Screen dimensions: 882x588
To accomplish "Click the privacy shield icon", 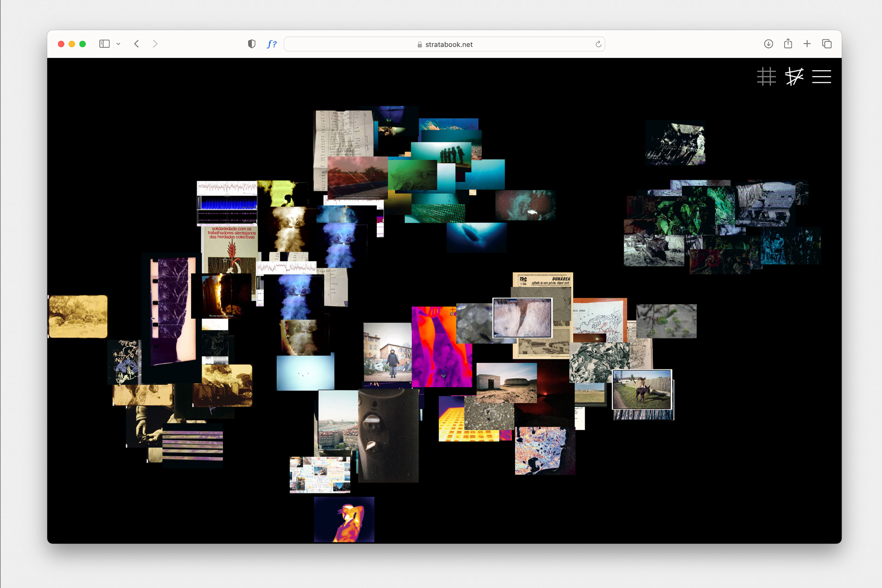I will pos(251,44).
